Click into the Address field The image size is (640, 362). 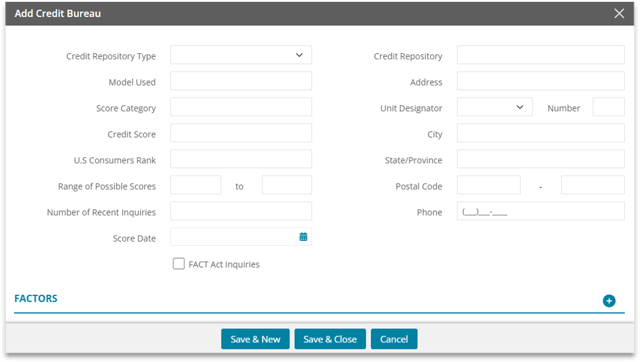[x=541, y=81]
